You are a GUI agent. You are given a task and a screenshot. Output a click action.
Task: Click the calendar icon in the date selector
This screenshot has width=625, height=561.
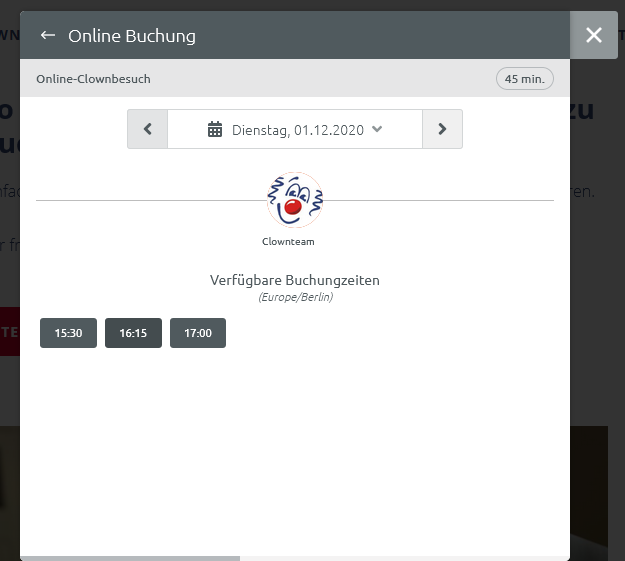pos(215,130)
